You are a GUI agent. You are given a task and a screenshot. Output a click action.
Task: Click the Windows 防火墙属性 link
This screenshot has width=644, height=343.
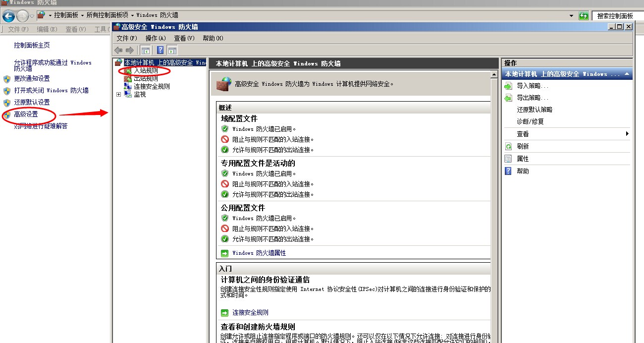pos(259,253)
